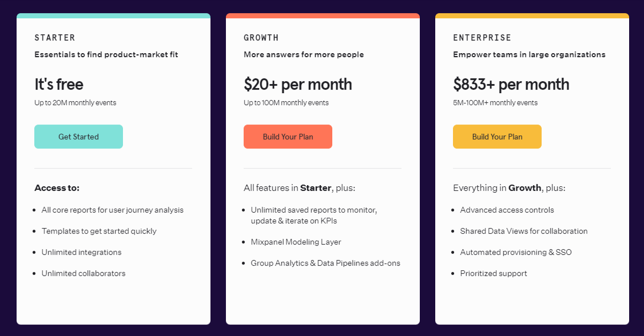This screenshot has width=644, height=336.
Task: Click "All core reports for user journey analysis"
Action: (113, 210)
